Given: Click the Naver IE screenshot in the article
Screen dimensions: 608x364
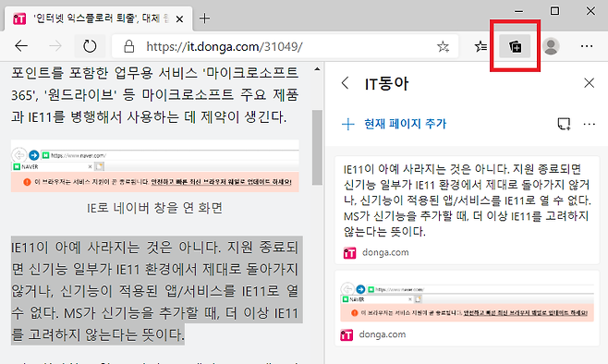Looking at the screenshot, I should tap(154, 166).
